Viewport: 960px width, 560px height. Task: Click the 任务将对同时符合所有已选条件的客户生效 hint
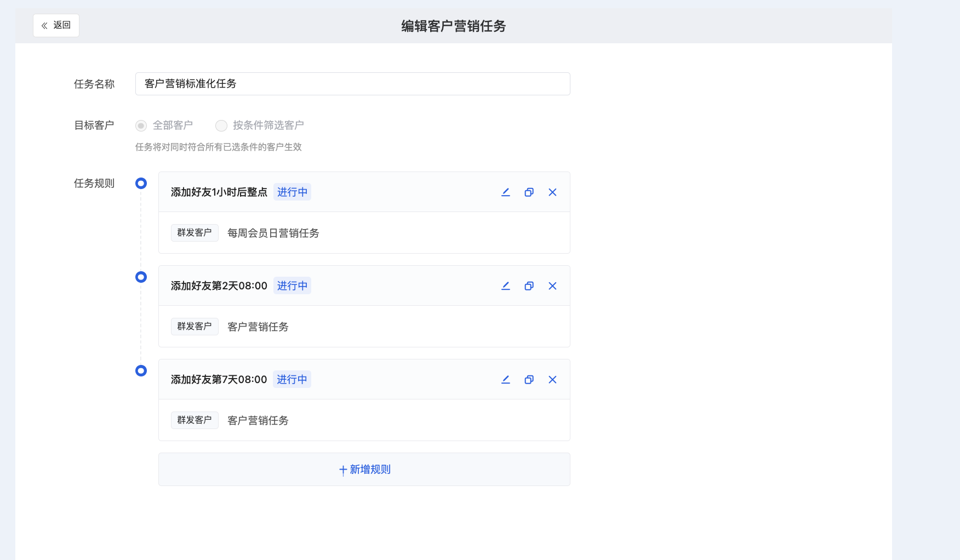tap(218, 147)
